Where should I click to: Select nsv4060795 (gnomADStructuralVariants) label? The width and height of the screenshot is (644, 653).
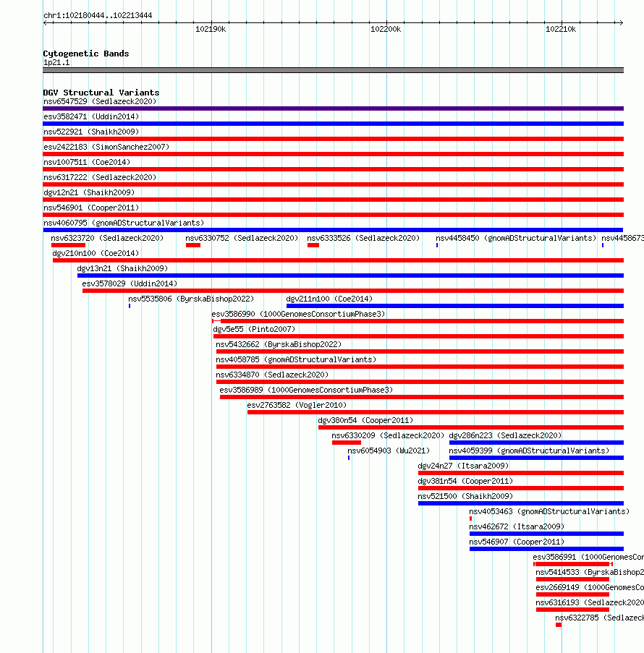124,223
